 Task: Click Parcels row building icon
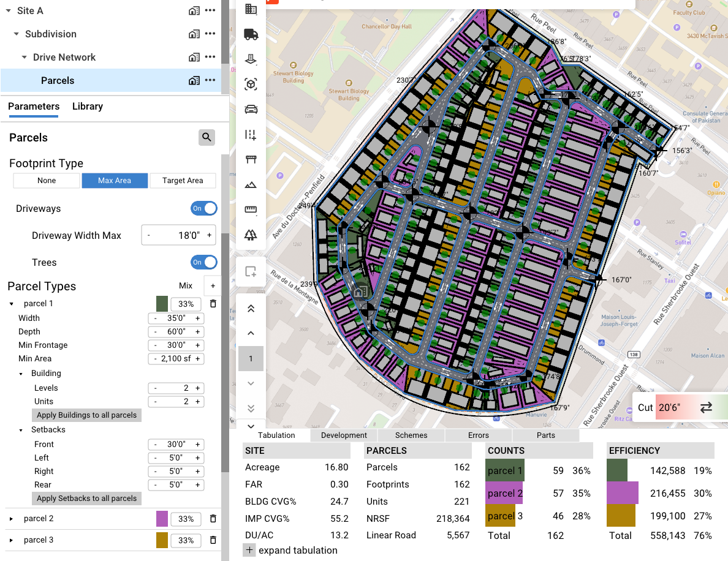[194, 80]
